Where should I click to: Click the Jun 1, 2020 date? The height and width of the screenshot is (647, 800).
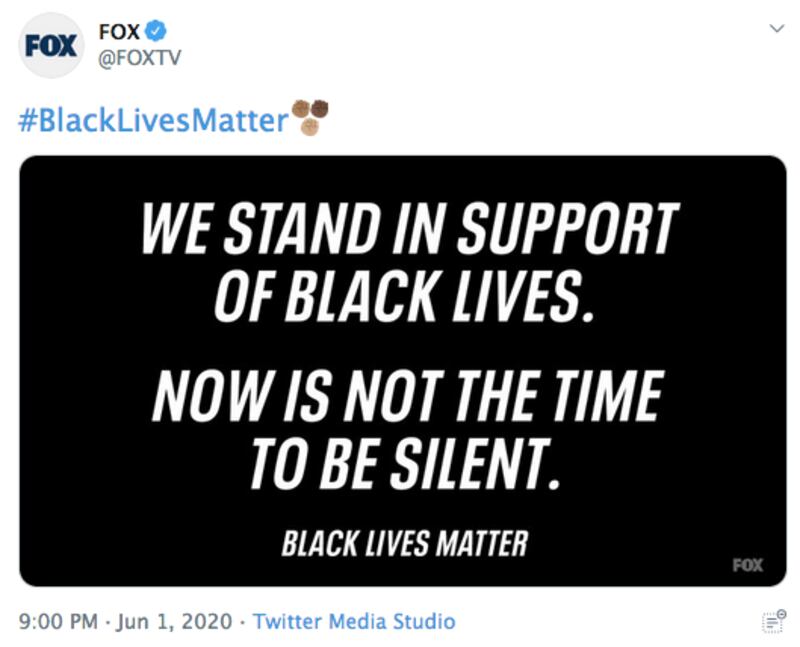coord(177,620)
